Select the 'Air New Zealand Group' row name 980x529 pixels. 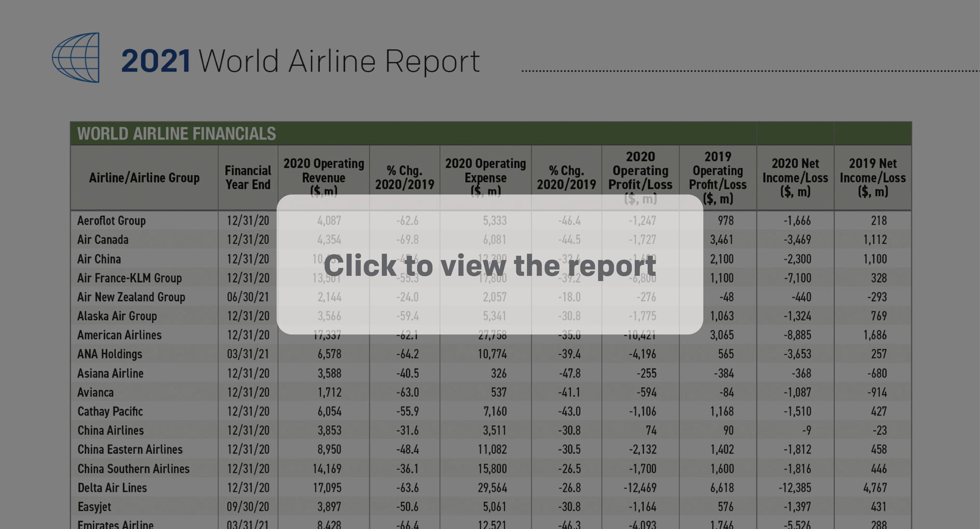pos(131,297)
